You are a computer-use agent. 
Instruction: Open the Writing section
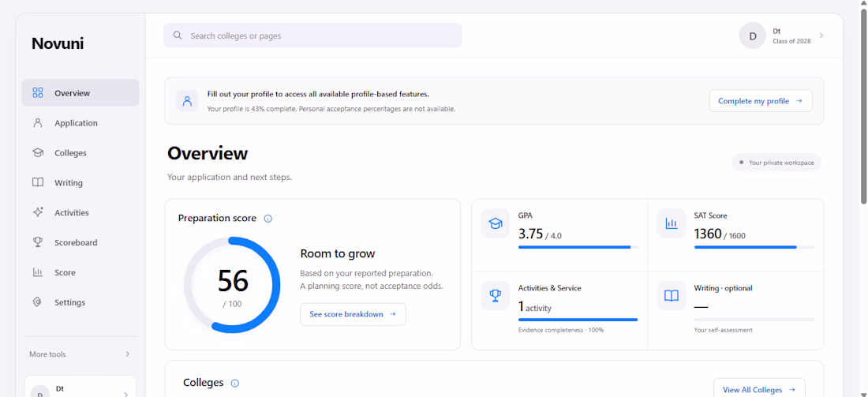[x=80, y=183]
